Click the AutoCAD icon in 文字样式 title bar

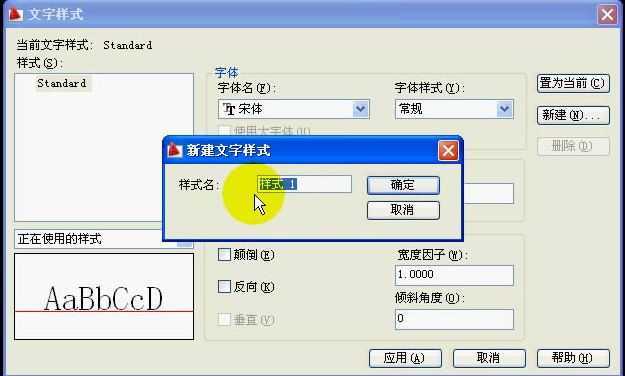tap(16, 14)
